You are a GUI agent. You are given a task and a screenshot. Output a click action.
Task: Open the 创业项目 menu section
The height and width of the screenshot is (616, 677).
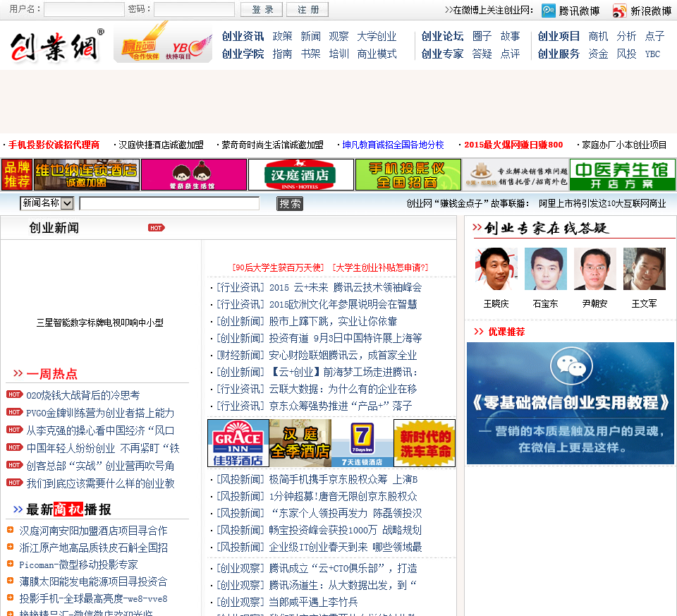[559, 36]
